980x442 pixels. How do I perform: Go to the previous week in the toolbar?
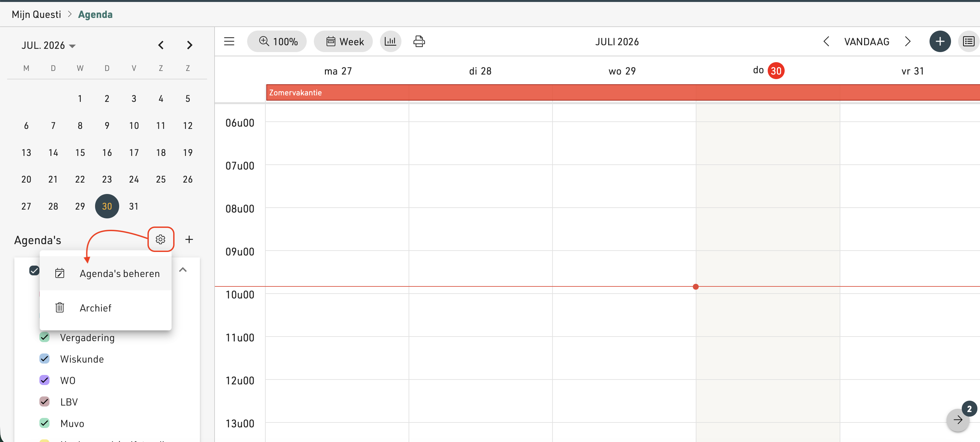(x=826, y=41)
